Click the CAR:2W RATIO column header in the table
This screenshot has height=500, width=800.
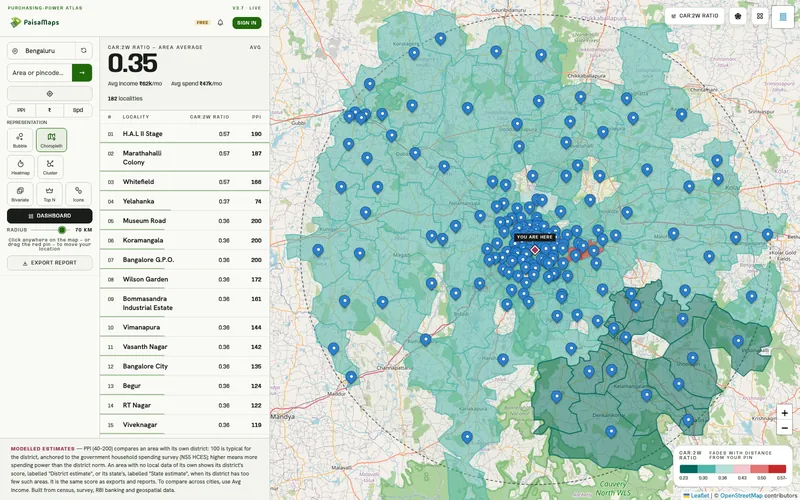click(210, 117)
